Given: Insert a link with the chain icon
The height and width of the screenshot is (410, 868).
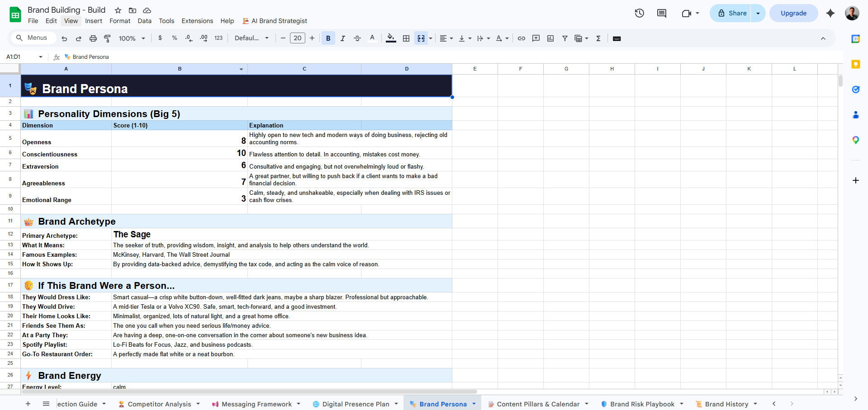Looking at the screenshot, I should pos(522,38).
